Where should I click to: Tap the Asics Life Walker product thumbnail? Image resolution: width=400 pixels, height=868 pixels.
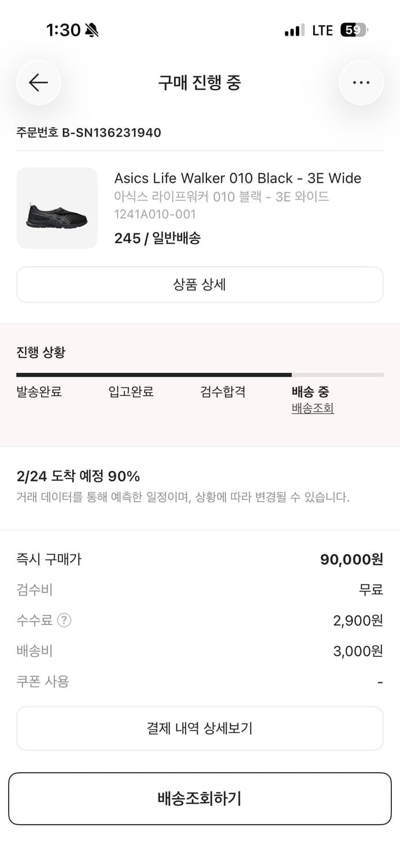pos(57,208)
